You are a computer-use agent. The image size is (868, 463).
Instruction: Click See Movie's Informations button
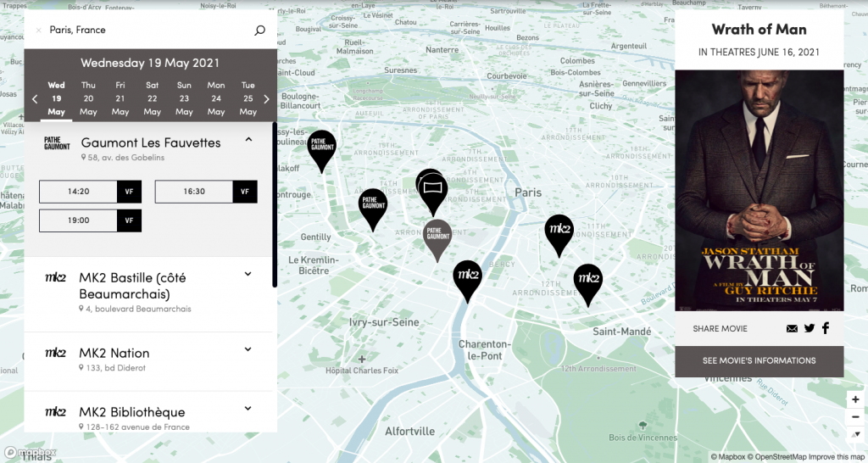point(759,361)
